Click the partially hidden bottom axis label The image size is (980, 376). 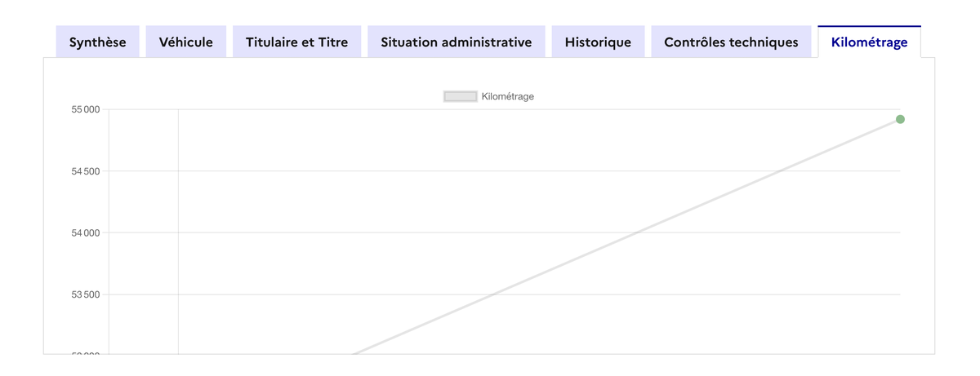85,352
